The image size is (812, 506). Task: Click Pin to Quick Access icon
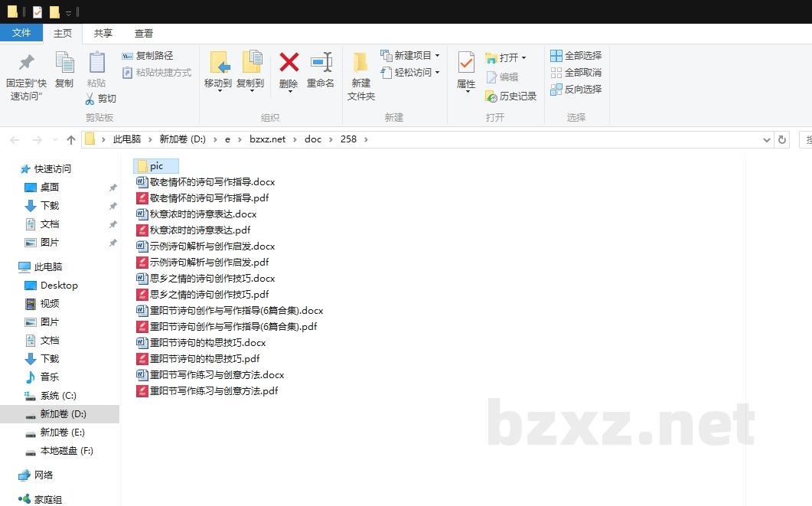pyautogui.click(x=26, y=63)
